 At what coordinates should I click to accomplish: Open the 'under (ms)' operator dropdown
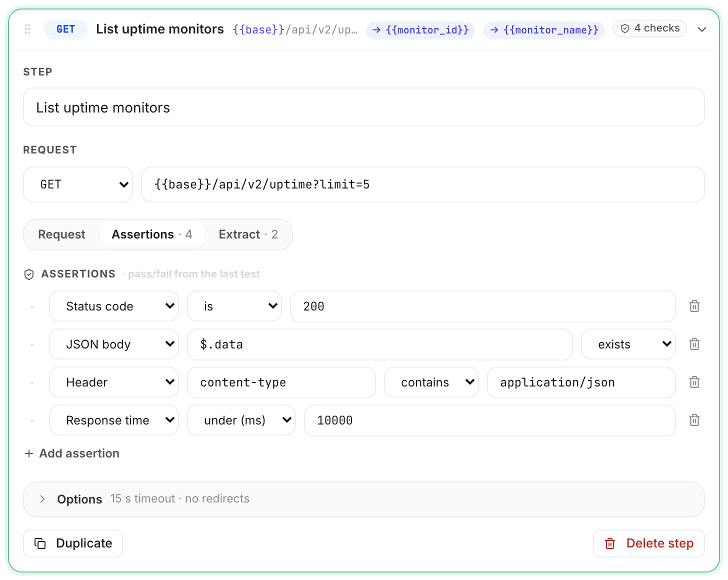pyautogui.click(x=241, y=420)
